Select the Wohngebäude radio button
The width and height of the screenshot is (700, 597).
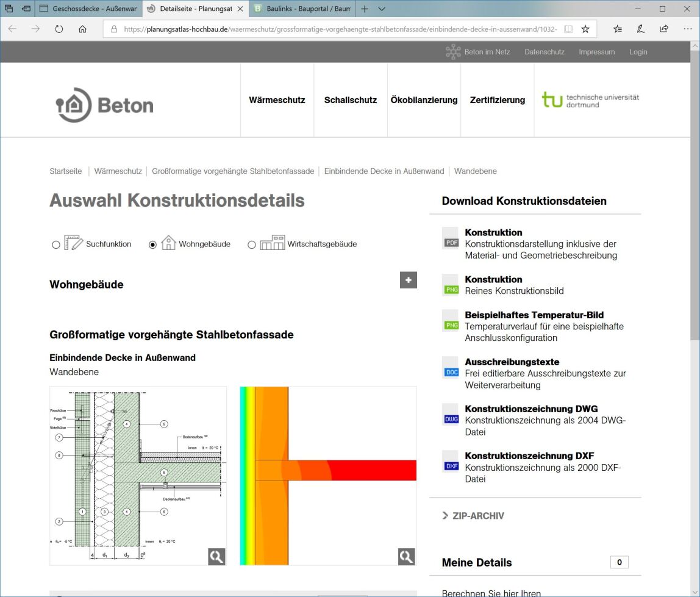[x=152, y=245]
